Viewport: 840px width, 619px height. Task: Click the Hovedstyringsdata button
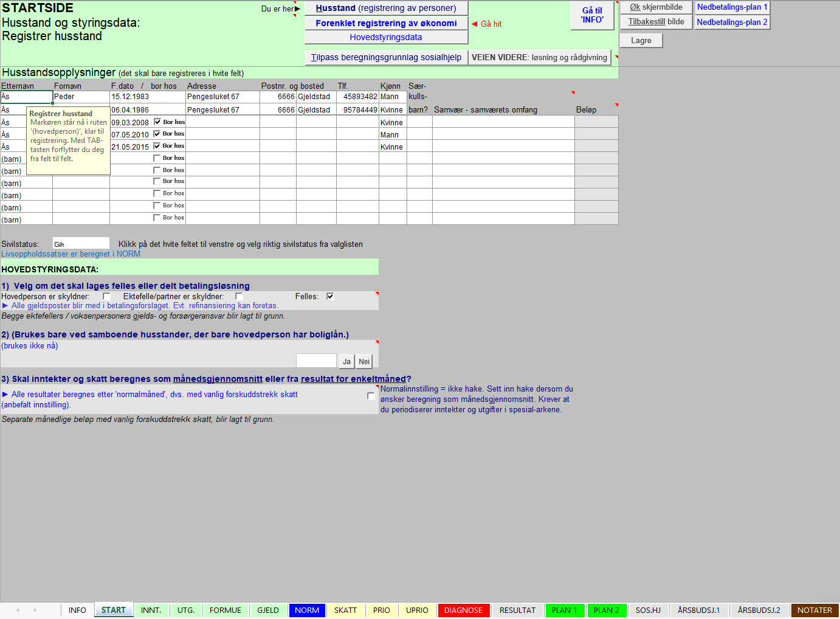[386, 37]
